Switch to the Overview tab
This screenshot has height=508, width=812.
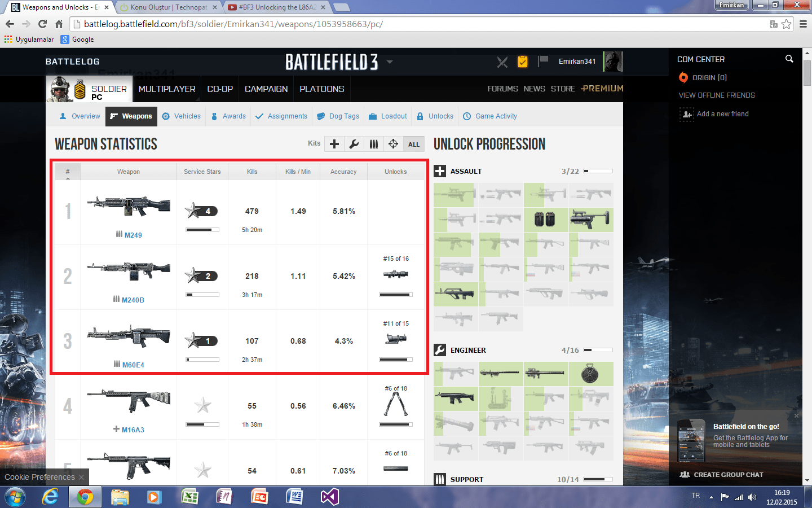(80, 116)
